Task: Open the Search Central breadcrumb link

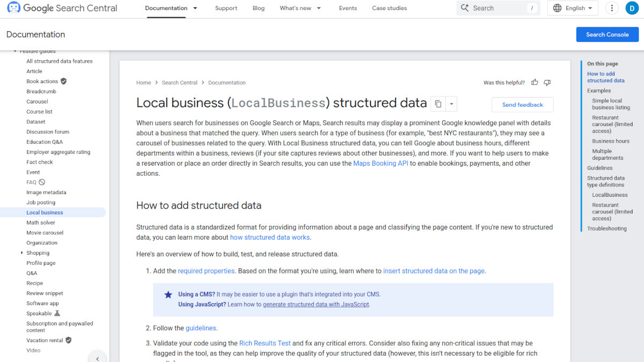Action: (x=180, y=83)
